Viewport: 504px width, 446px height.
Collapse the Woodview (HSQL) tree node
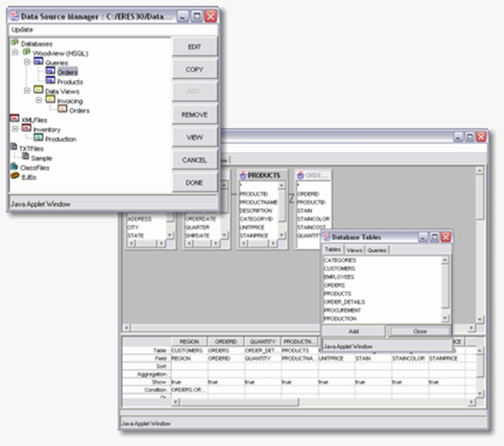[16, 53]
